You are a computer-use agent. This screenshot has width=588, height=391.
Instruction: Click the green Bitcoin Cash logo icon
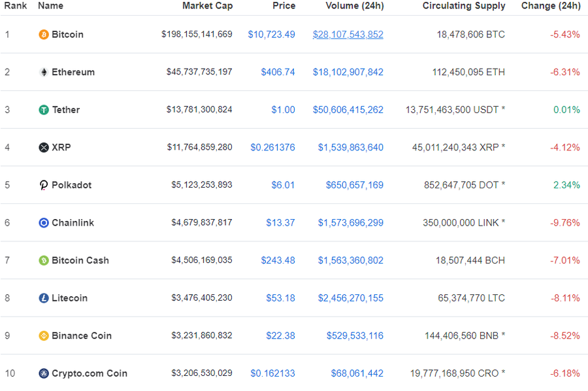click(x=44, y=260)
